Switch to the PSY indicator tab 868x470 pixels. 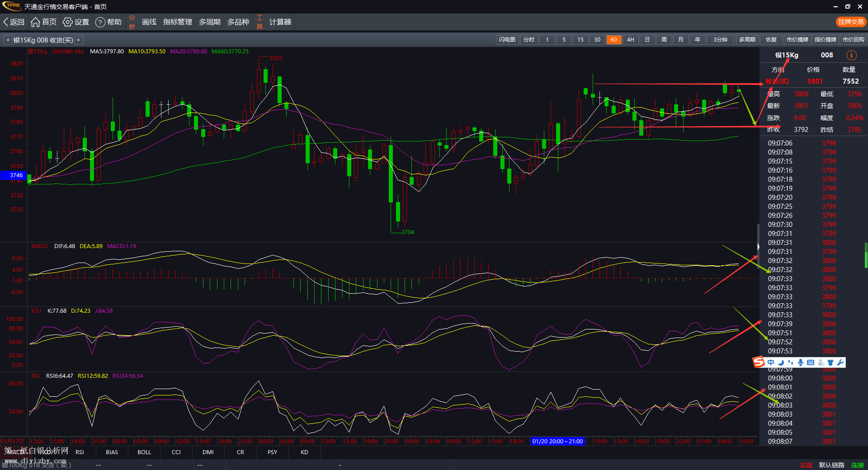(x=273, y=452)
